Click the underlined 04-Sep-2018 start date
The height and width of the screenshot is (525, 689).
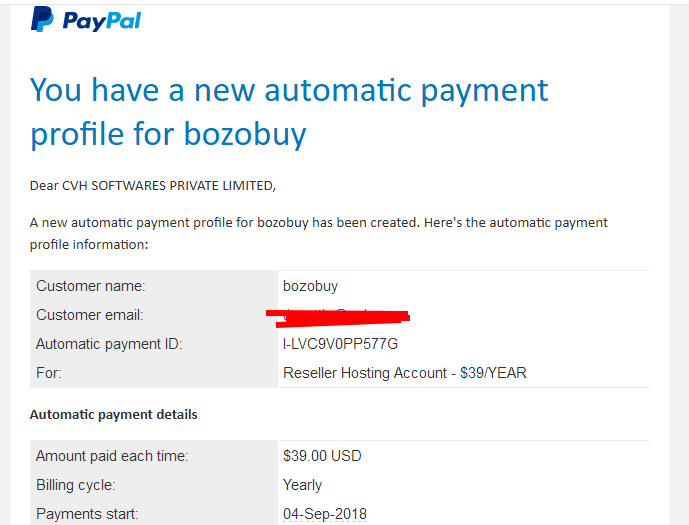pyautogui.click(x=325, y=514)
